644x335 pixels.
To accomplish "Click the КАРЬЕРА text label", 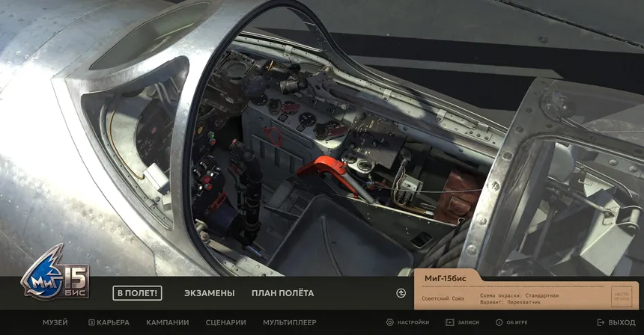I will pos(113,322).
